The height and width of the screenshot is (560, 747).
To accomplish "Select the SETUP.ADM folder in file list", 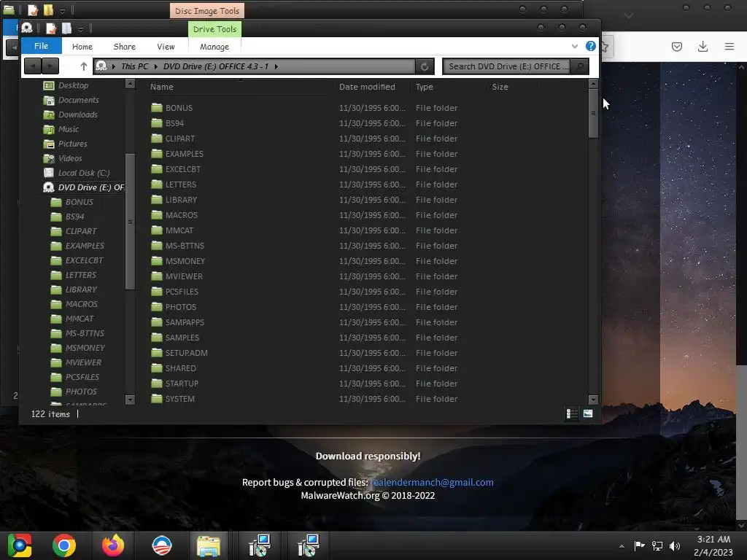I will click(186, 353).
